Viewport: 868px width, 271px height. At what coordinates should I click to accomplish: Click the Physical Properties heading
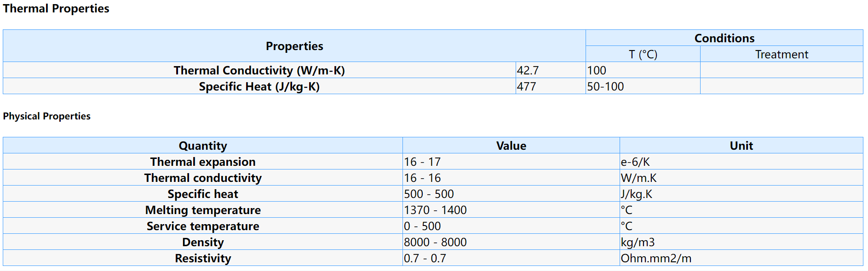point(46,116)
